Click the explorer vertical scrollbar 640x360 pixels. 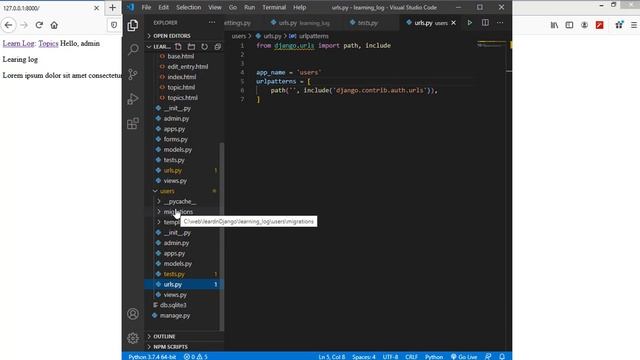[222, 236]
